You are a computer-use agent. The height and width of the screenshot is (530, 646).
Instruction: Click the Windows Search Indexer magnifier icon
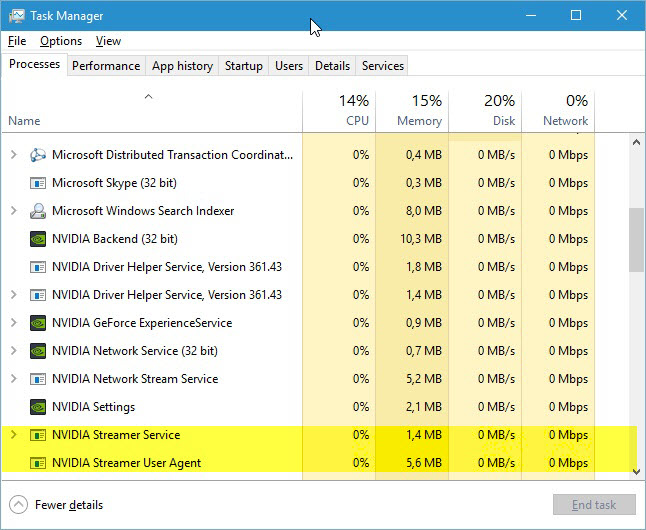[x=38, y=211]
